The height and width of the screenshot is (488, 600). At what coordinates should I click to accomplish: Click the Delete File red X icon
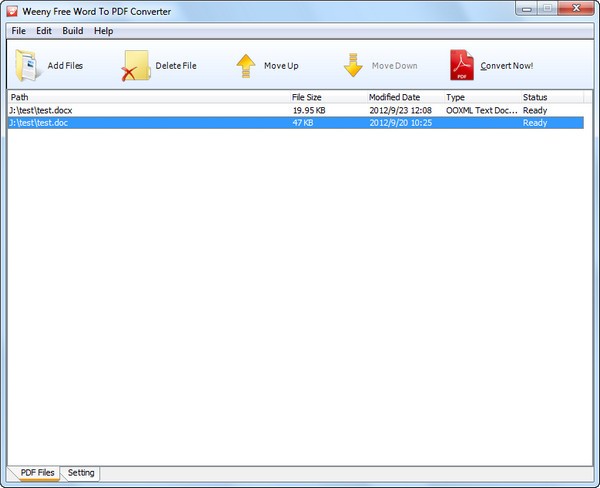click(134, 67)
